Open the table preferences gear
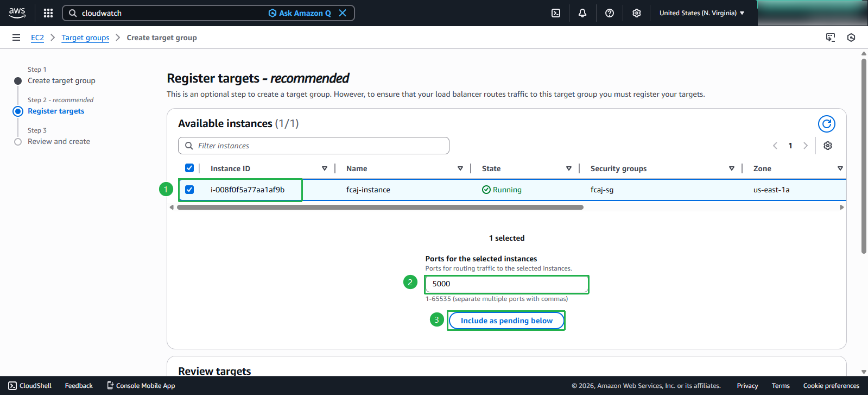The width and height of the screenshot is (868, 395). coord(828,146)
